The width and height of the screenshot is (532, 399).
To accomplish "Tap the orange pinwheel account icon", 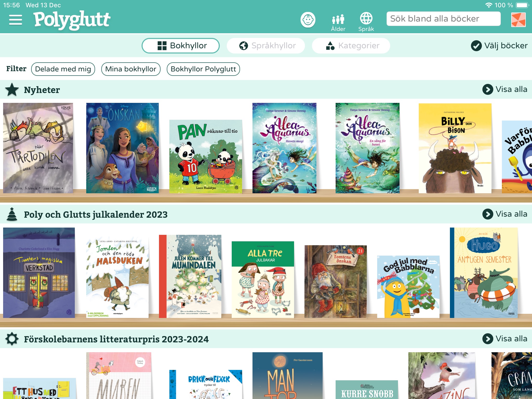I will pyautogui.click(x=518, y=20).
